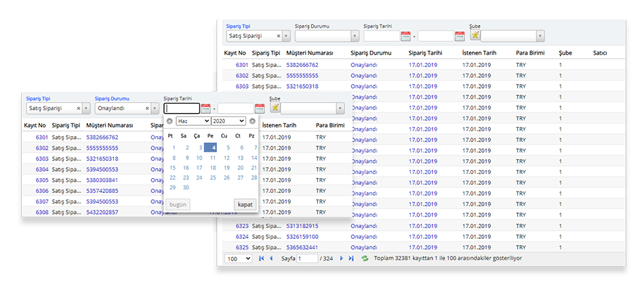Open record link 6325

(x=241, y=247)
